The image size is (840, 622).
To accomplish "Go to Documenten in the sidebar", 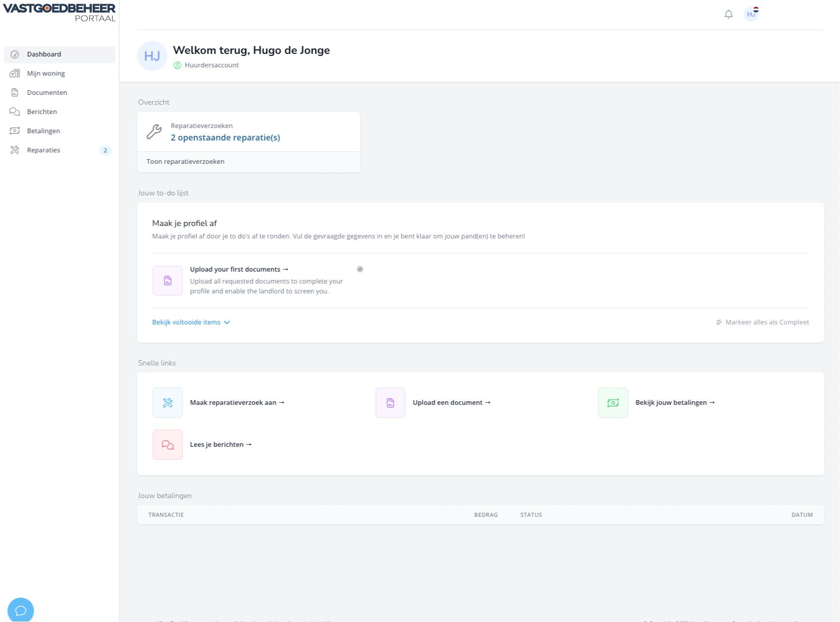I will coord(47,93).
